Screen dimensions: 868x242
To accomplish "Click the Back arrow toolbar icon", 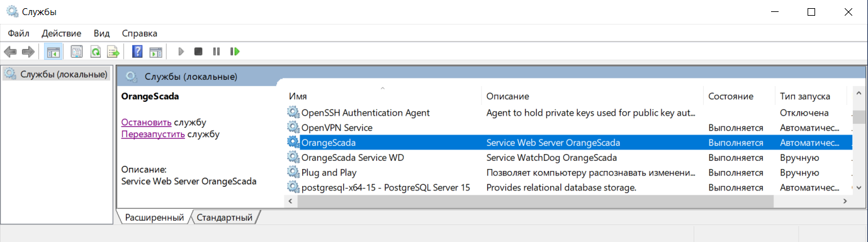I will pyautogui.click(x=10, y=52).
